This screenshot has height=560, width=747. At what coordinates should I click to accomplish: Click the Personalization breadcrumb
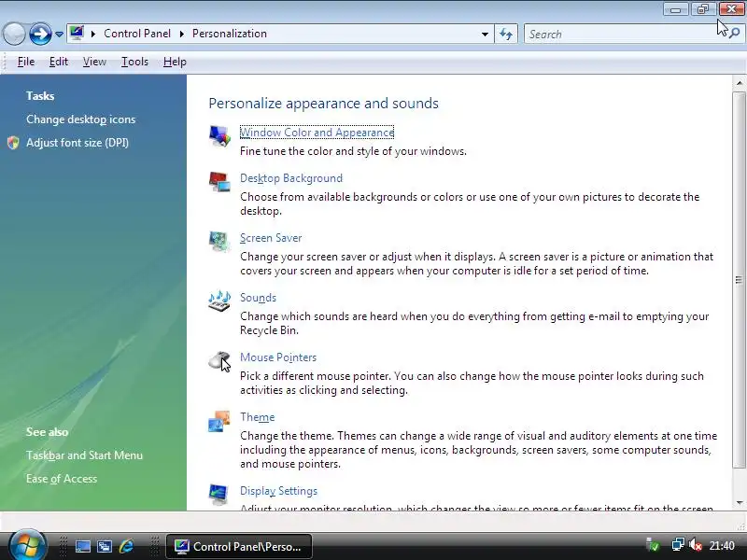tap(230, 34)
